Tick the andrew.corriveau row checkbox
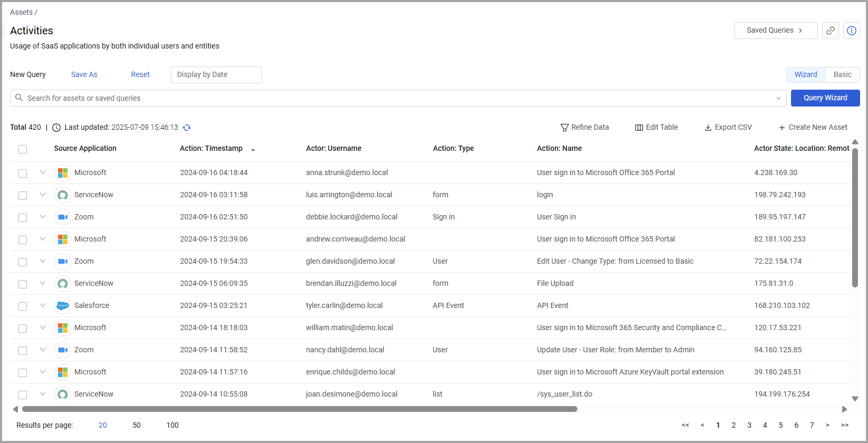Screen dimensions: 868x443 coord(23,240)
